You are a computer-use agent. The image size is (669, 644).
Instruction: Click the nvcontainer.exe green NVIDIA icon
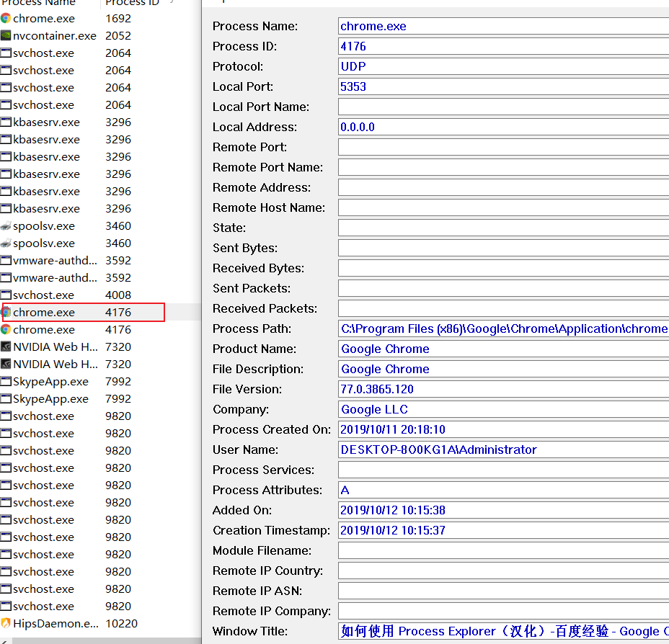pos(6,36)
